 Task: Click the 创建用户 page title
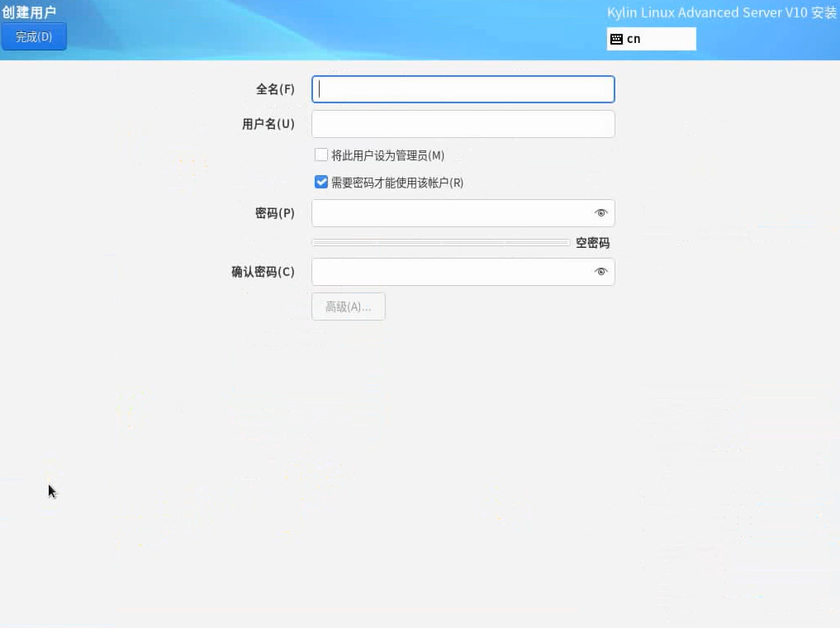pyautogui.click(x=29, y=12)
